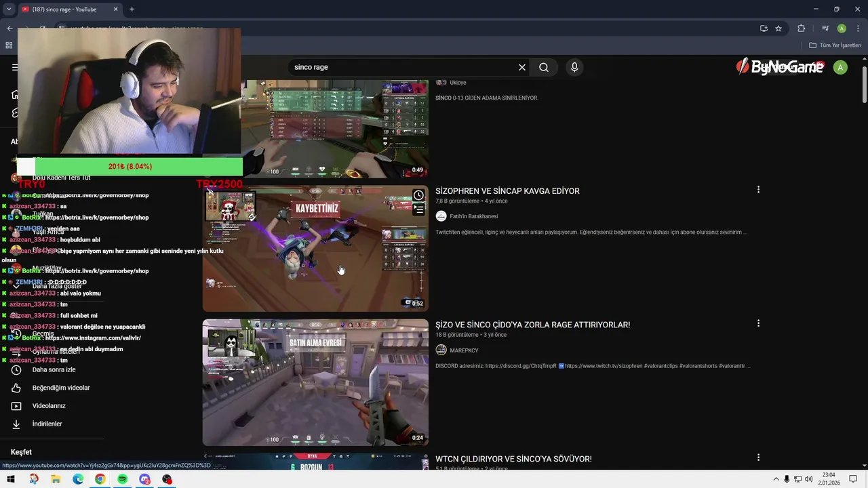Image resolution: width=868 pixels, height=488 pixels.
Task: Open WTCN ÇILDIRIYOR VE SİNCO'YA SÖVÜYOR title
Action: (x=513, y=459)
